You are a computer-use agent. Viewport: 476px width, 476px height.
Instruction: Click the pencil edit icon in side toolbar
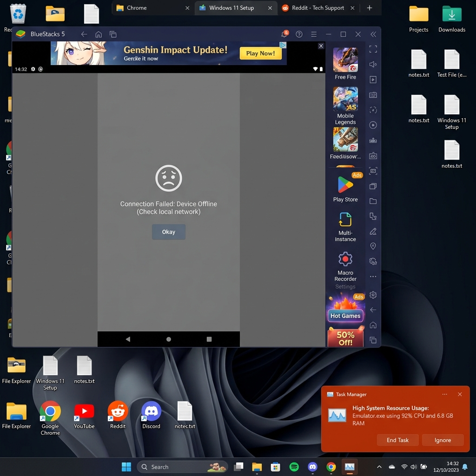click(373, 231)
